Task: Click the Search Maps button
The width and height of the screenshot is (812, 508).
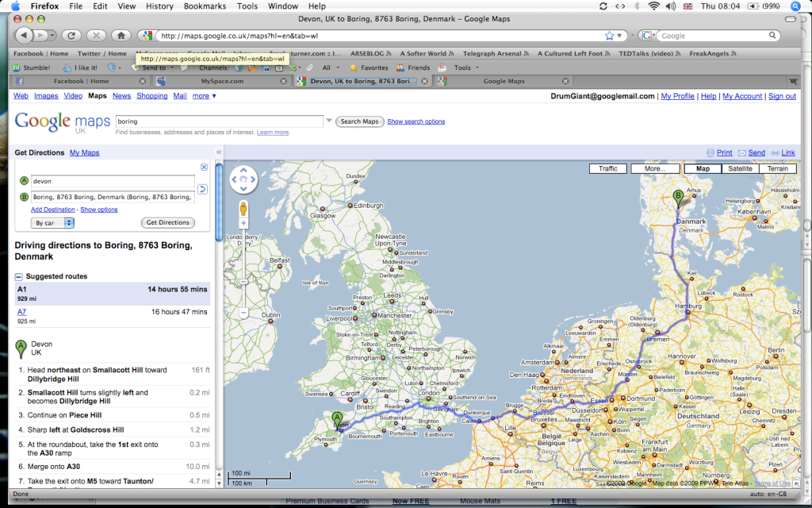Action: tap(359, 121)
